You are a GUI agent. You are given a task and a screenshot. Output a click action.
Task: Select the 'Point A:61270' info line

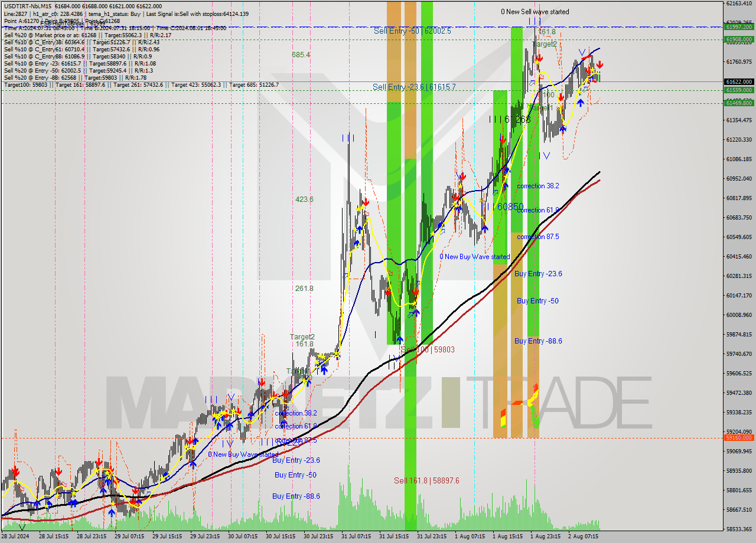coord(62,21)
